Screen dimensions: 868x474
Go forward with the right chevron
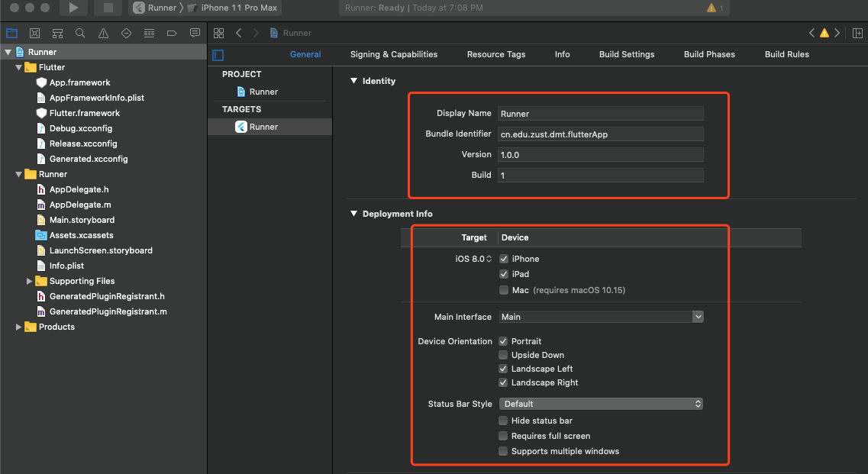(x=256, y=34)
